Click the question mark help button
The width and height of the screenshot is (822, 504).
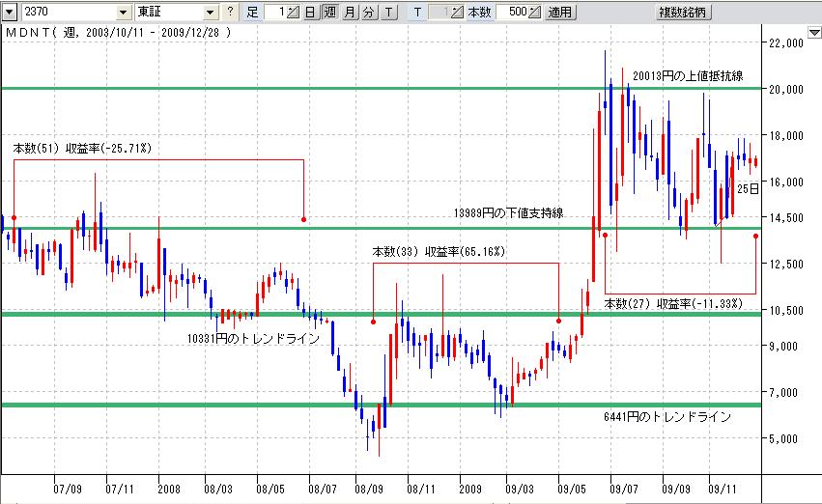click(x=229, y=13)
